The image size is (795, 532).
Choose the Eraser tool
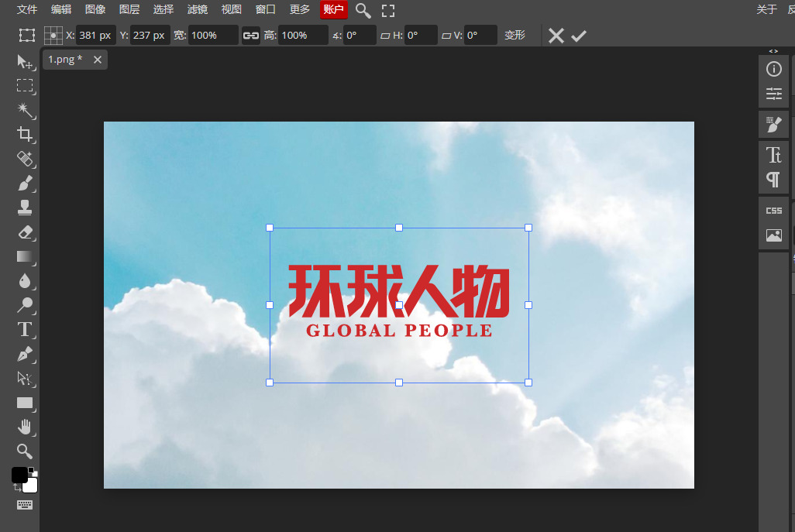click(25, 232)
